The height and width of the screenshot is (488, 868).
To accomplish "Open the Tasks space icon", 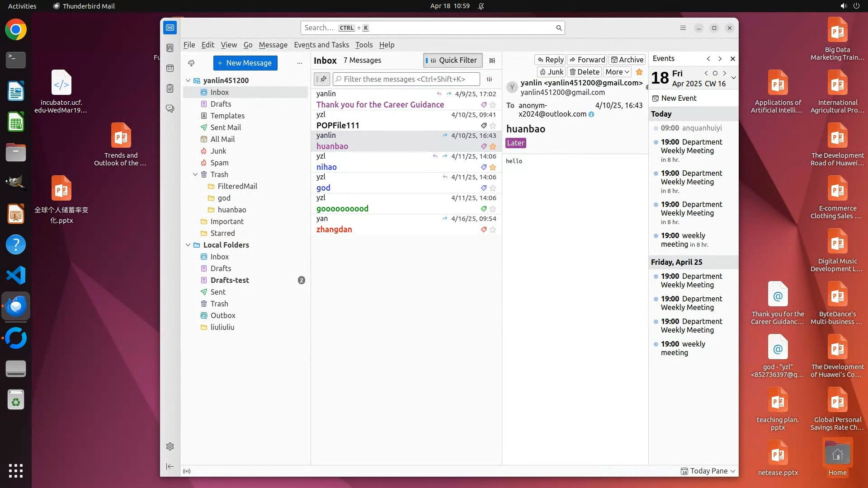I will click(x=170, y=89).
